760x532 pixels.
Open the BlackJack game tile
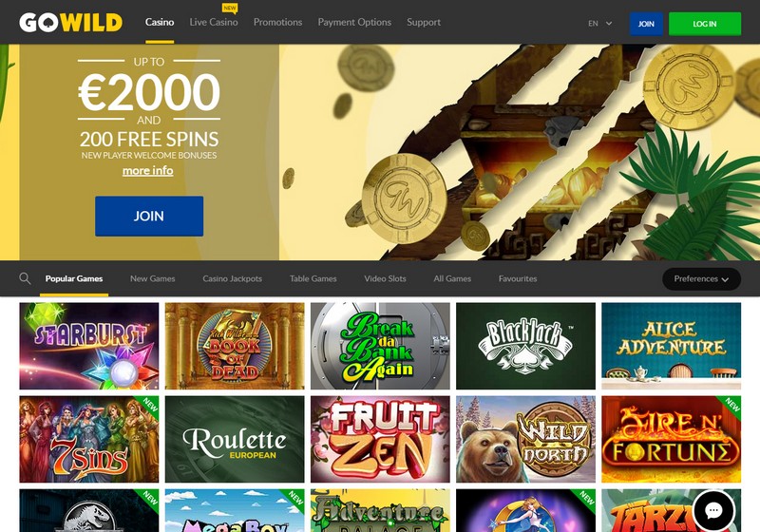(525, 346)
